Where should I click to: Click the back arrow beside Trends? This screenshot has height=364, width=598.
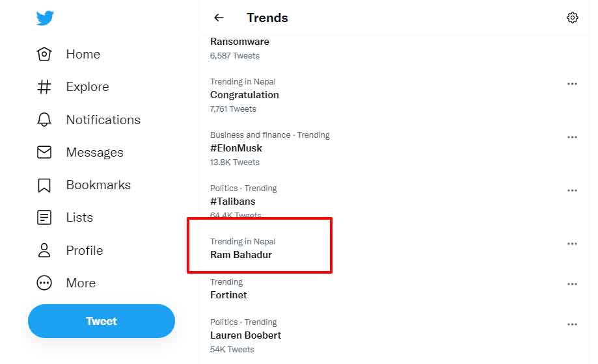(219, 18)
